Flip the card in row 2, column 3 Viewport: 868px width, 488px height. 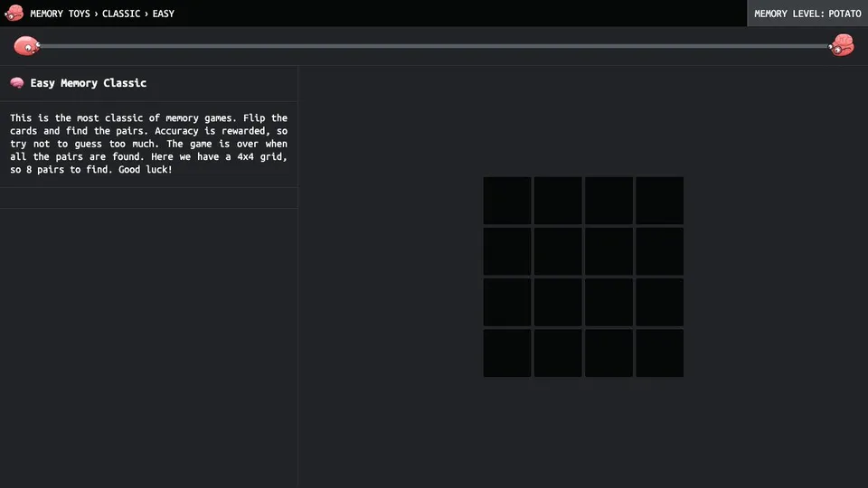click(609, 252)
